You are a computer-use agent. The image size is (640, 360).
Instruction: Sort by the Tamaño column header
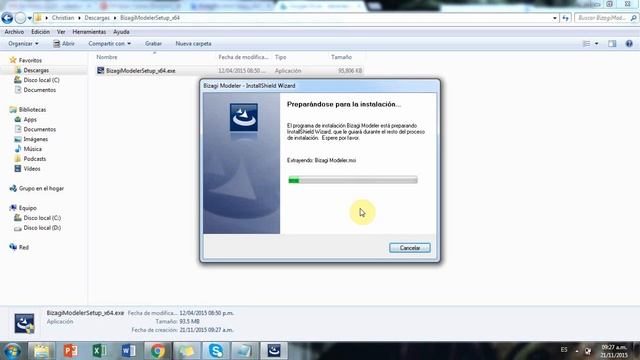point(341,57)
